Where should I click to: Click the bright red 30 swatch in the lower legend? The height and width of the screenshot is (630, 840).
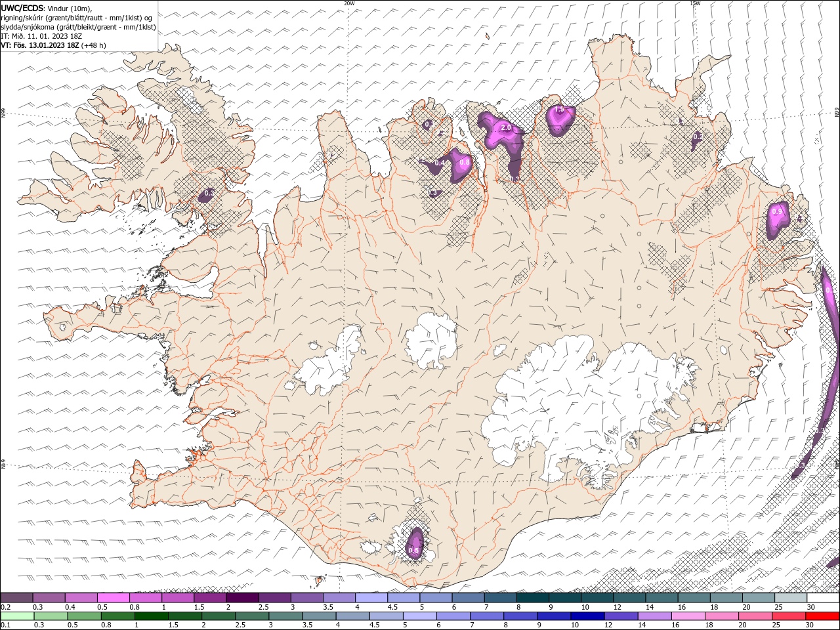tap(822, 616)
